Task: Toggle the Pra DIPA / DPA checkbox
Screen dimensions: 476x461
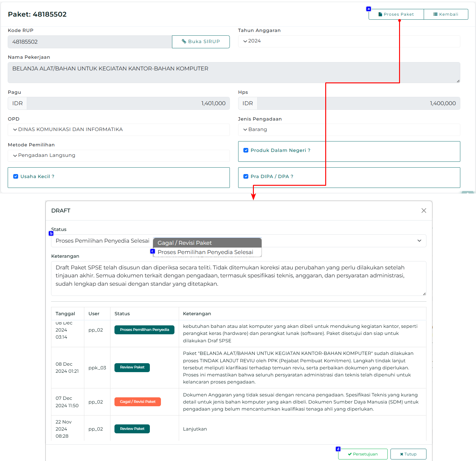Action: (x=246, y=177)
